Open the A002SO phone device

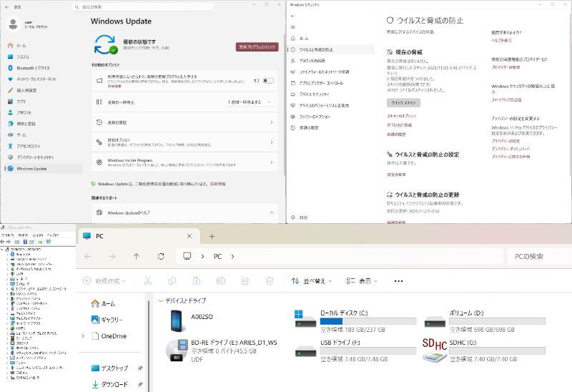point(192,320)
